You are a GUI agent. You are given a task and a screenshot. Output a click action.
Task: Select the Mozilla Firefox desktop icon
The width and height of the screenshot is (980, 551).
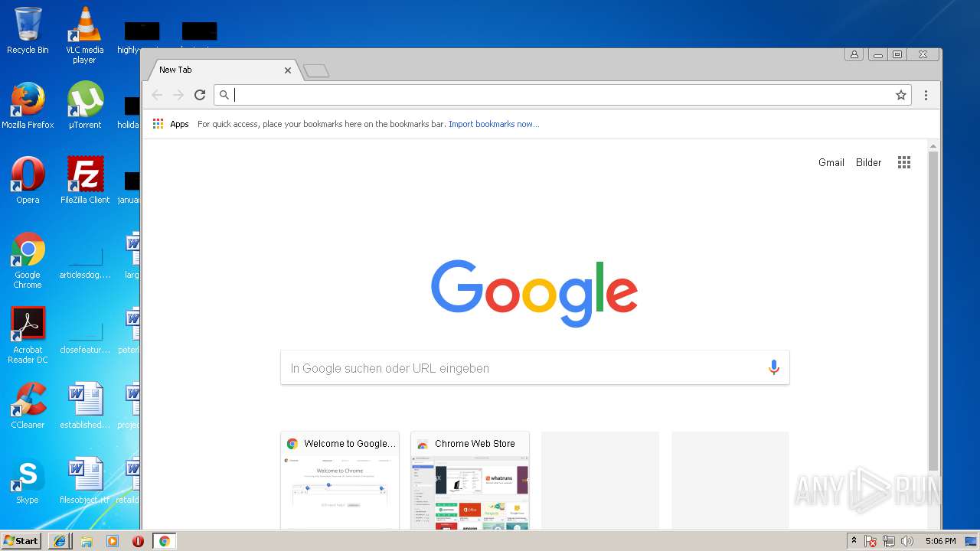click(28, 106)
